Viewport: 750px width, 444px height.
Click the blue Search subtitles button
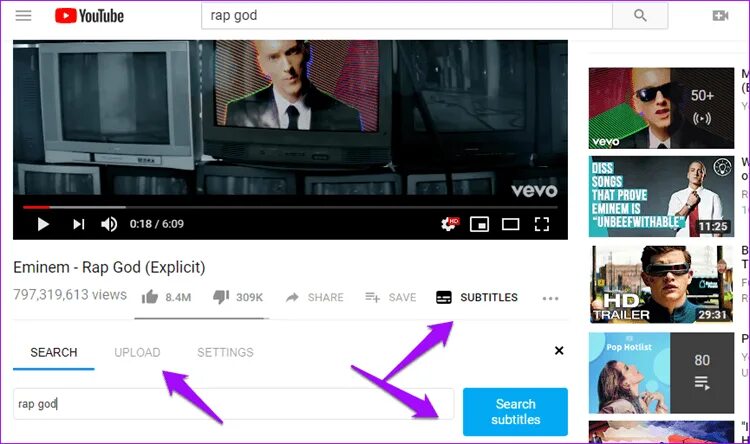click(515, 411)
